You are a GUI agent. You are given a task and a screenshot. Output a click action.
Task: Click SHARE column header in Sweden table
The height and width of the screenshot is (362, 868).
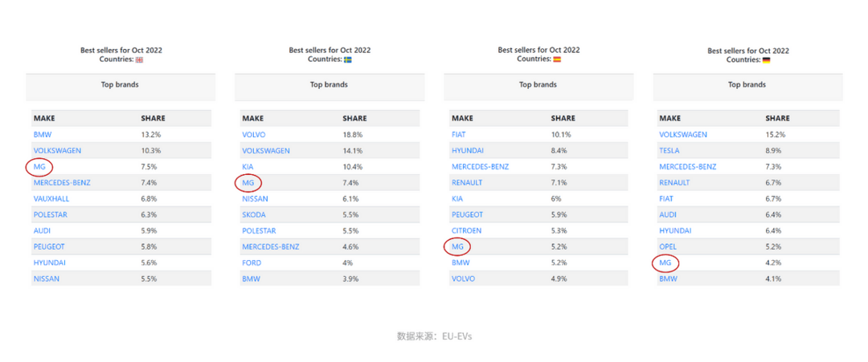354,118
